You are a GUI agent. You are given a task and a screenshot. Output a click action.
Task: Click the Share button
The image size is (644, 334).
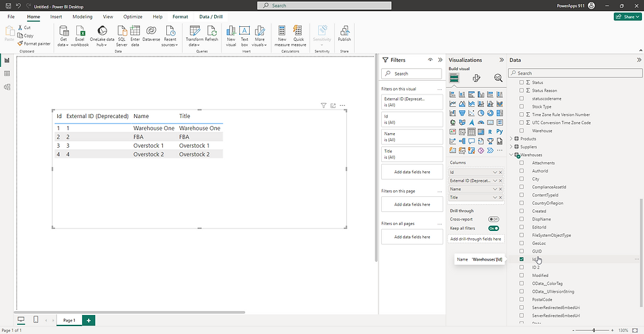[x=628, y=17]
